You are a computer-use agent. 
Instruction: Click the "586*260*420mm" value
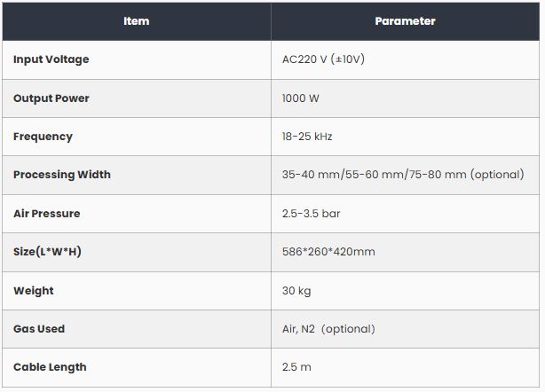click(328, 252)
